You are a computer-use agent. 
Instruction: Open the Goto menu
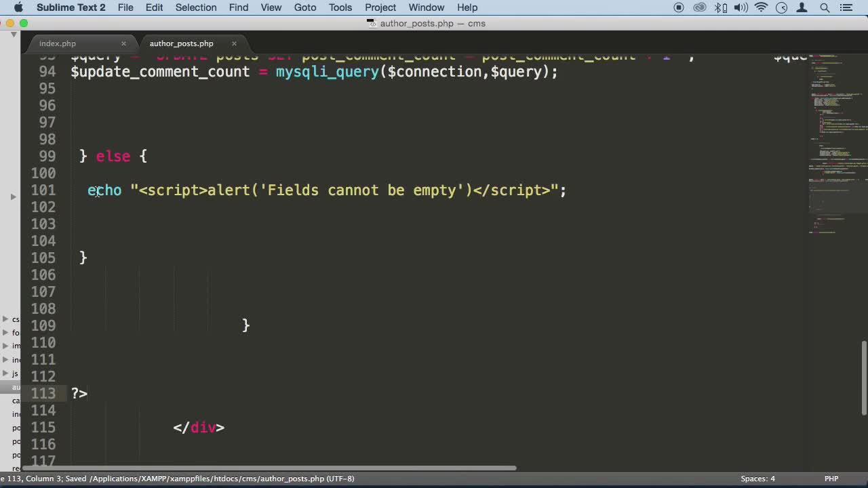[x=305, y=7]
